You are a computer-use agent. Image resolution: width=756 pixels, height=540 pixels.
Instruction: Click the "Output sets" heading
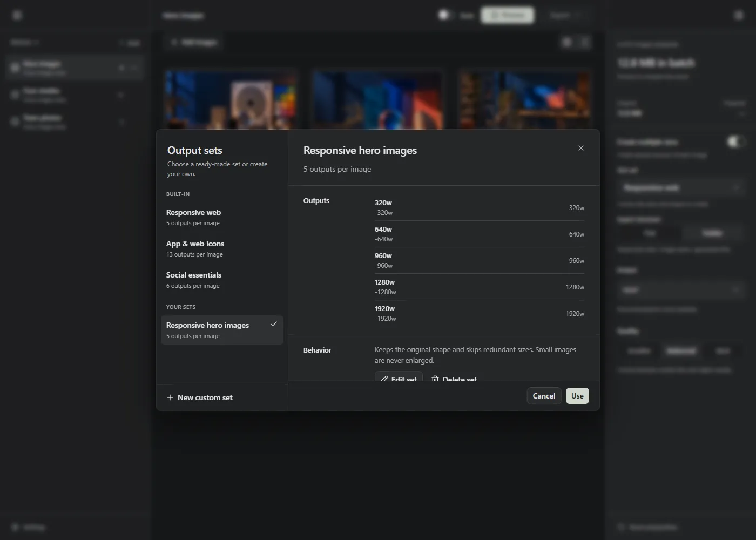pos(195,150)
